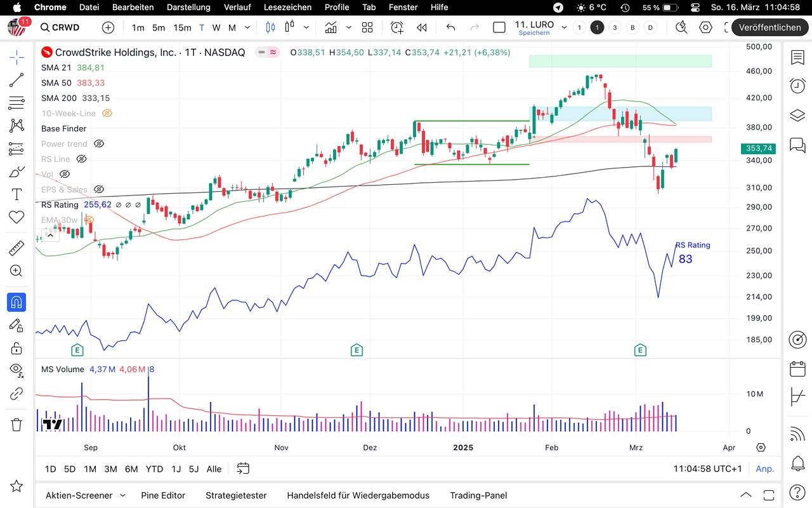Viewport: 812px width, 508px height.
Task: Open the 11. LURO layout dropdown
Action: (564, 28)
